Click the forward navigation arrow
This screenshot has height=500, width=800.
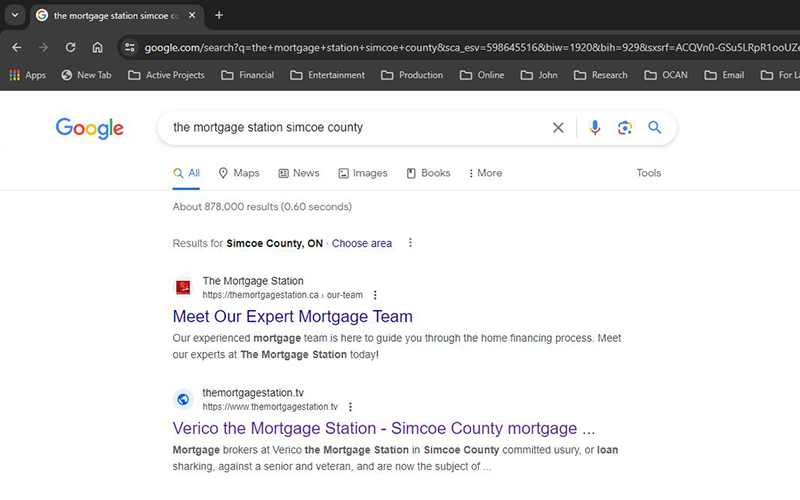[x=43, y=47]
